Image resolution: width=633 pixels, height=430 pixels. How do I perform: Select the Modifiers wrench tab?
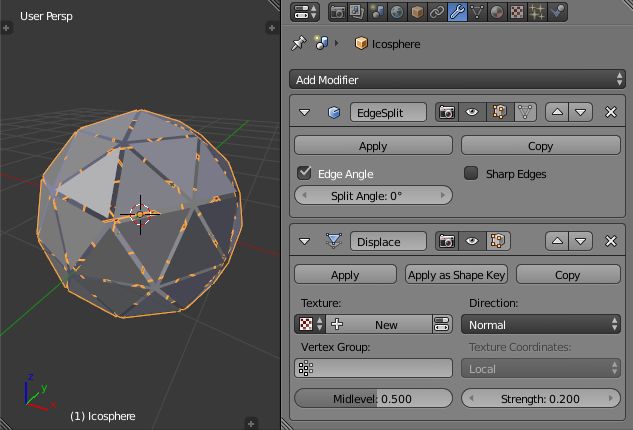457,12
